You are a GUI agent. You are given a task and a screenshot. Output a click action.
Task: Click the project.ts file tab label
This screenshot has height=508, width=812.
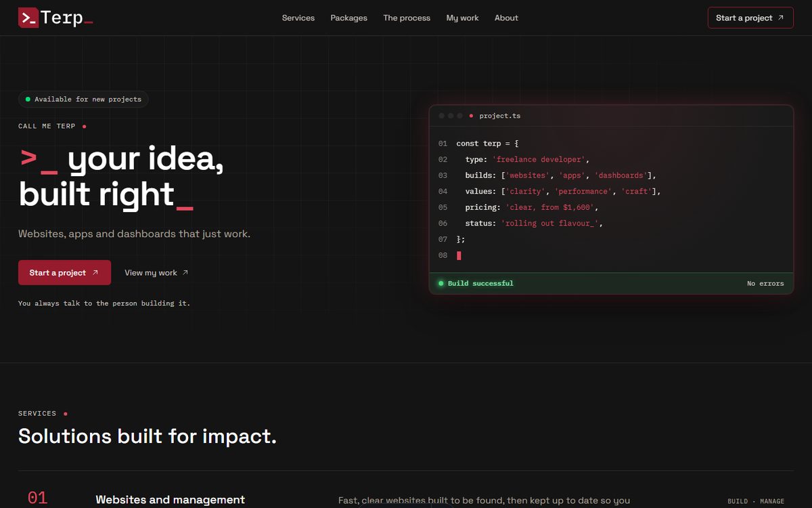[500, 116]
